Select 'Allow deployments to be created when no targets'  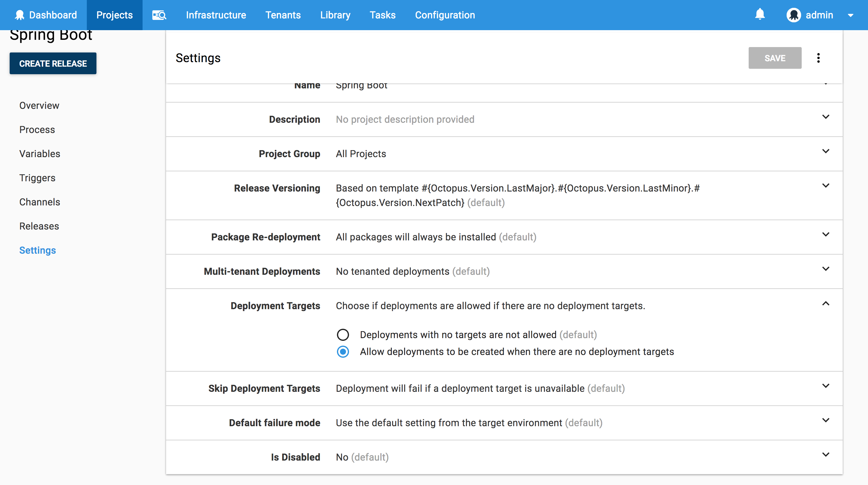(x=343, y=352)
